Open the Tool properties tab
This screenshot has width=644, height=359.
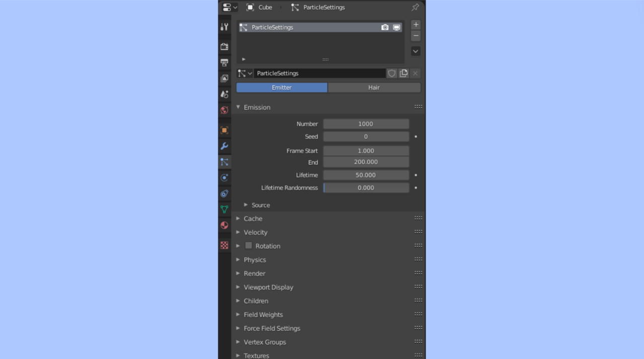[224, 27]
